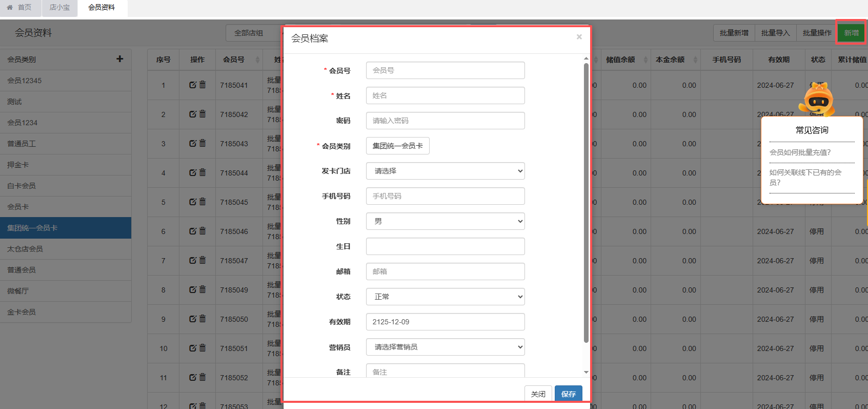Click the delete trash icon in row 2
The width and height of the screenshot is (868, 409).
[203, 114]
